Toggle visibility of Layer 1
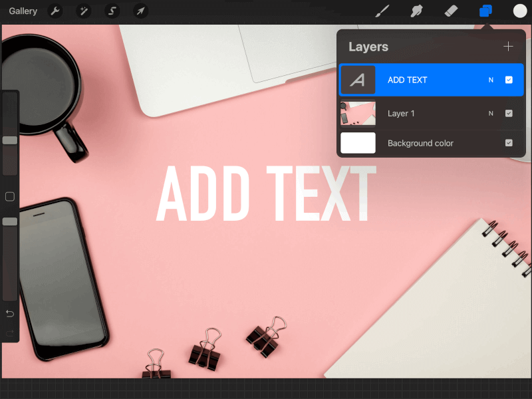 point(509,114)
